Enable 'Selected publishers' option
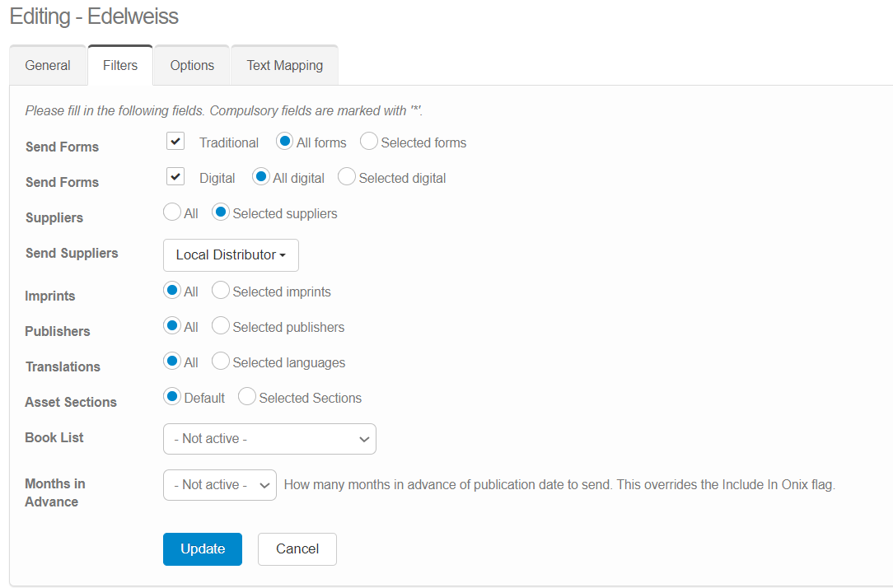Screen dimensions: 893x588 tap(220, 325)
